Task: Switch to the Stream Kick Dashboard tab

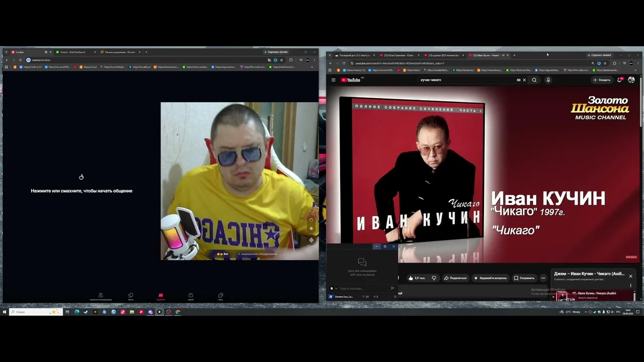Action: coord(75,52)
